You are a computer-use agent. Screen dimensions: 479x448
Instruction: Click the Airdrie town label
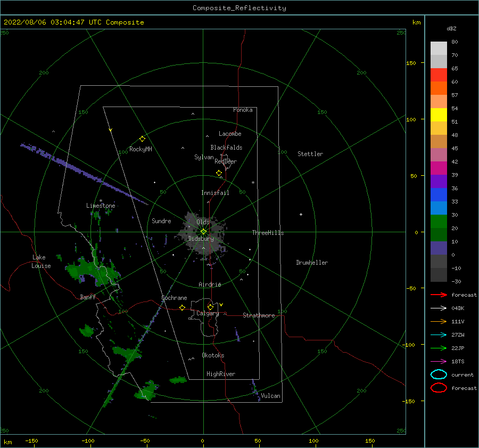pyautogui.click(x=210, y=284)
